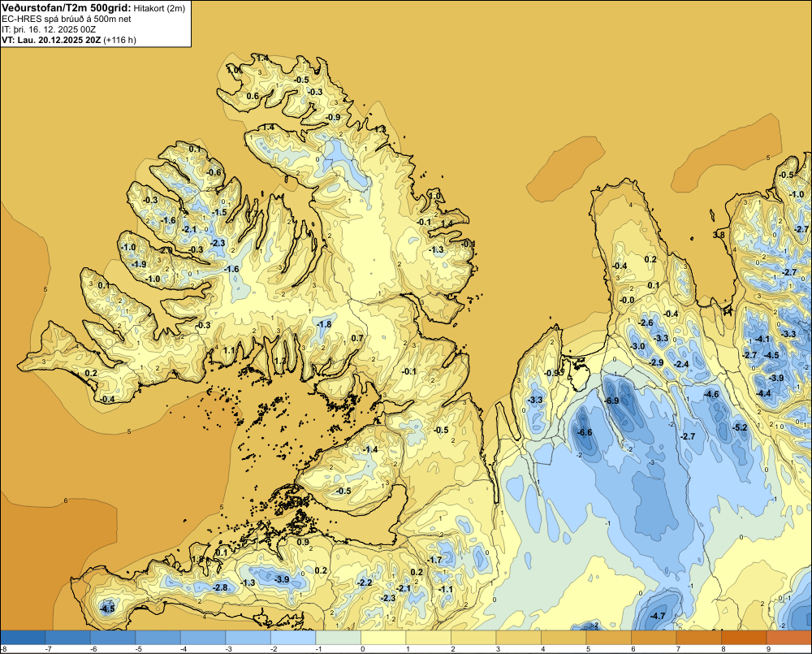The image size is (812, 654).
Task: Click the -1.5 temperature value
Action: 219,213
